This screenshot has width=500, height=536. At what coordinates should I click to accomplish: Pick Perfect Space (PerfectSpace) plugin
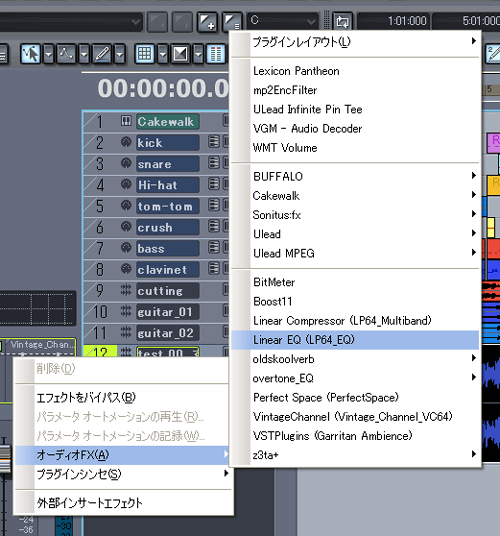(355, 397)
